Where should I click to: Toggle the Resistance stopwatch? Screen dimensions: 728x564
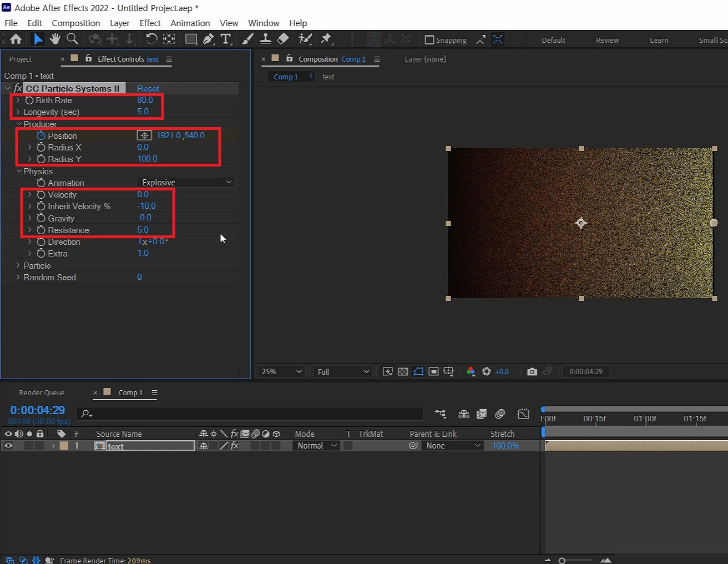pyautogui.click(x=41, y=230)
